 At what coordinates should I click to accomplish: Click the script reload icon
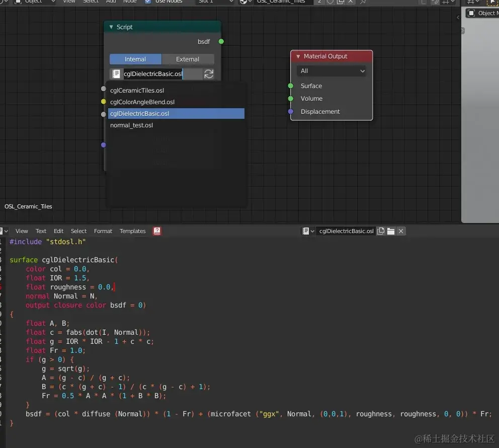tap(209, 74)
